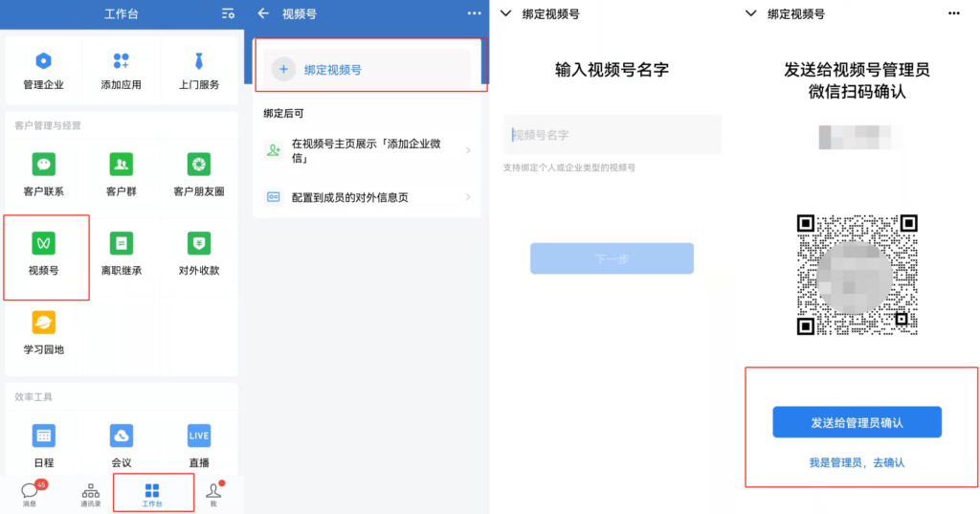This screenshot has width=980, height=514.
Task: Expand 配置到成员的对外信息页 row
Action: coord(367,197)
